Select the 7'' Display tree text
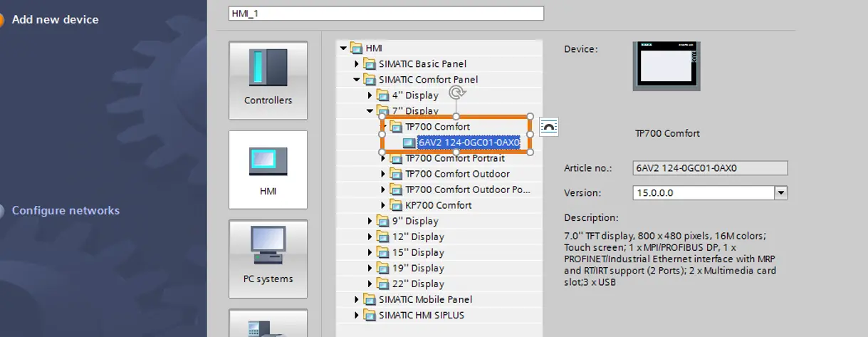The height and width of the screenshot is (337, 868). pos(415,111)
